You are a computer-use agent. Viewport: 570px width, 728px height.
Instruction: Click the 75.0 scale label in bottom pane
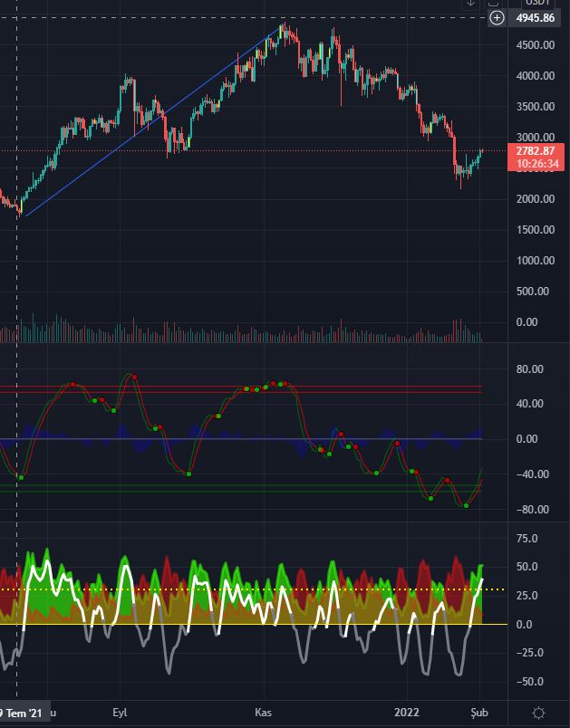(x=527, y=539)
